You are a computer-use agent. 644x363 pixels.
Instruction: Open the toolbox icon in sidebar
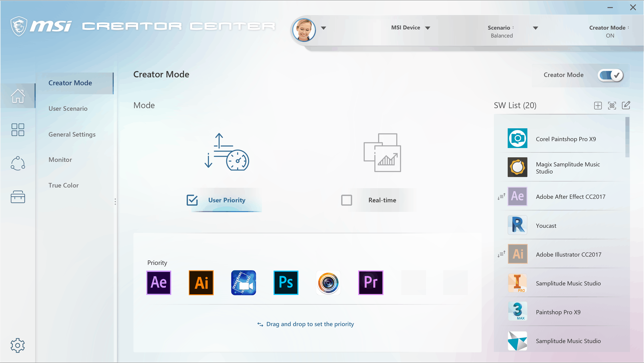18,197
